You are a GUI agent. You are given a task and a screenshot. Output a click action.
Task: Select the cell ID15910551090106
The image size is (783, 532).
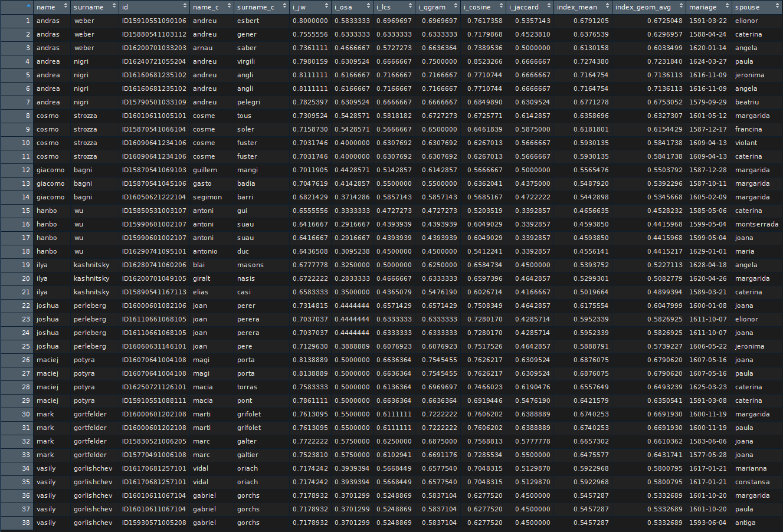click(154, 21)
